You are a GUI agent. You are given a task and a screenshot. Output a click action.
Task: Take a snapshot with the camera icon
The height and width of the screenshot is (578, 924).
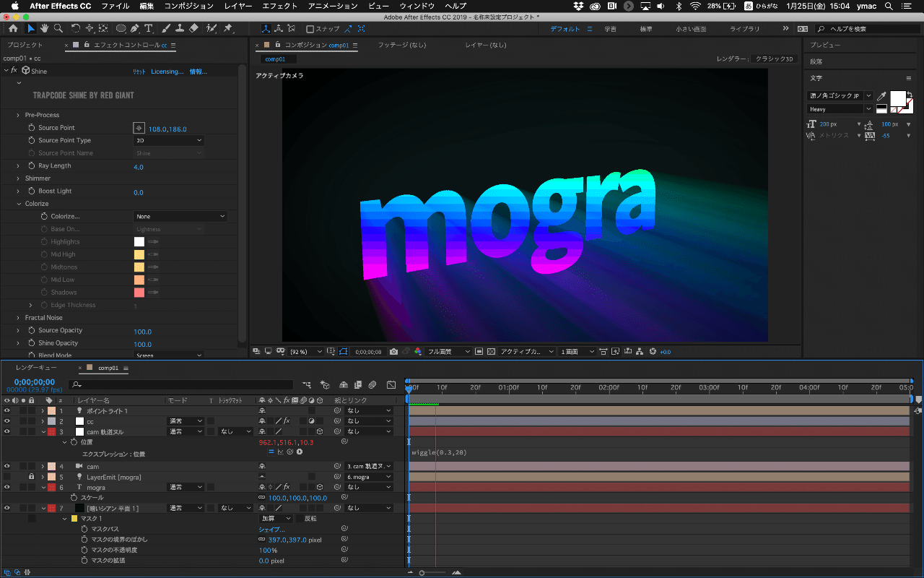click(x=393, y=351)
